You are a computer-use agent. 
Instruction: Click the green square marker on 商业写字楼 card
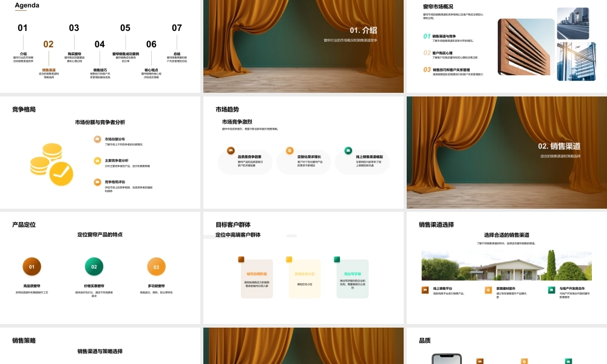tap(337, 259)
